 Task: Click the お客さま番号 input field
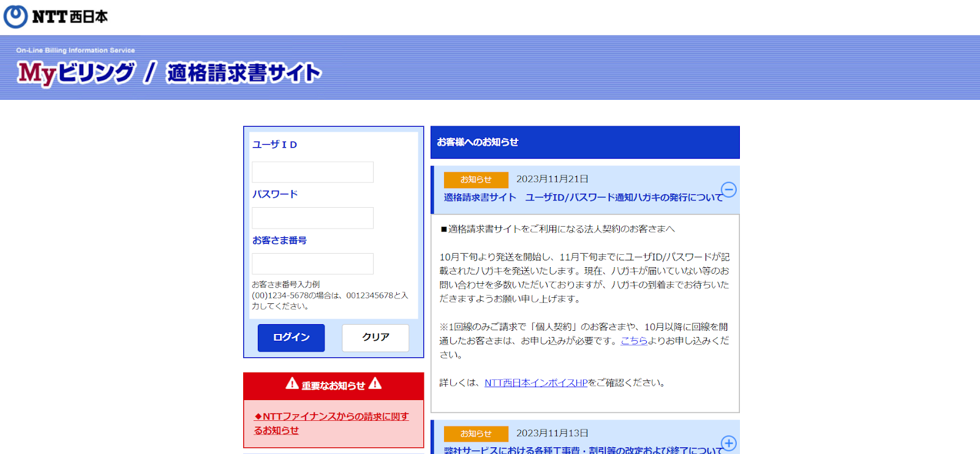pyautogui.click(x=312, y=264)
